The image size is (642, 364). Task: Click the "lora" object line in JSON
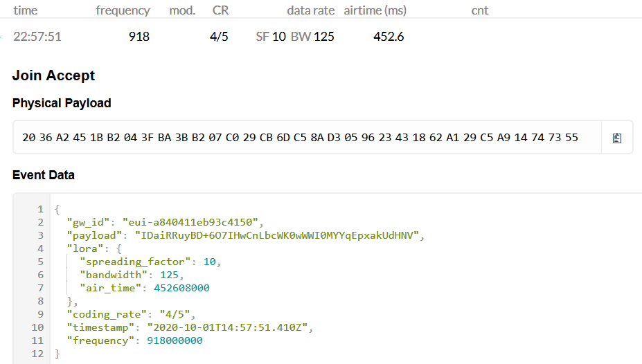click(94, 248)
